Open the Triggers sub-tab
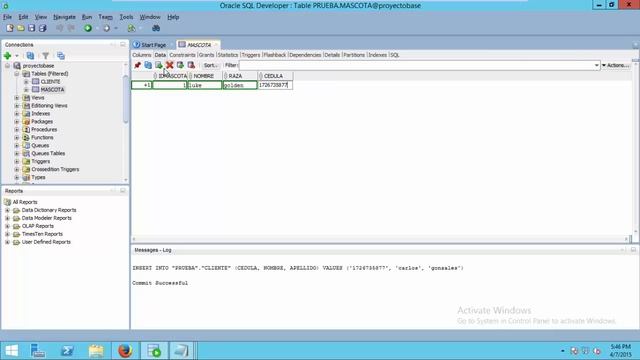This screenshot has width=640, height=360. click(251, 55)
